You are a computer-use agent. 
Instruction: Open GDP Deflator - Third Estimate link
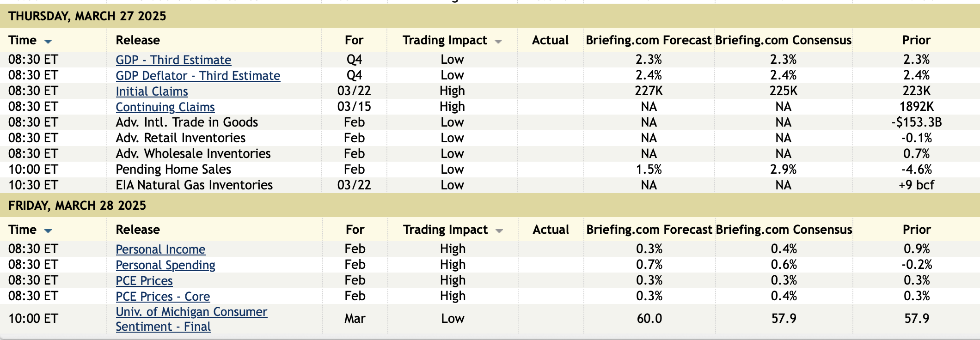click(198, 76)
